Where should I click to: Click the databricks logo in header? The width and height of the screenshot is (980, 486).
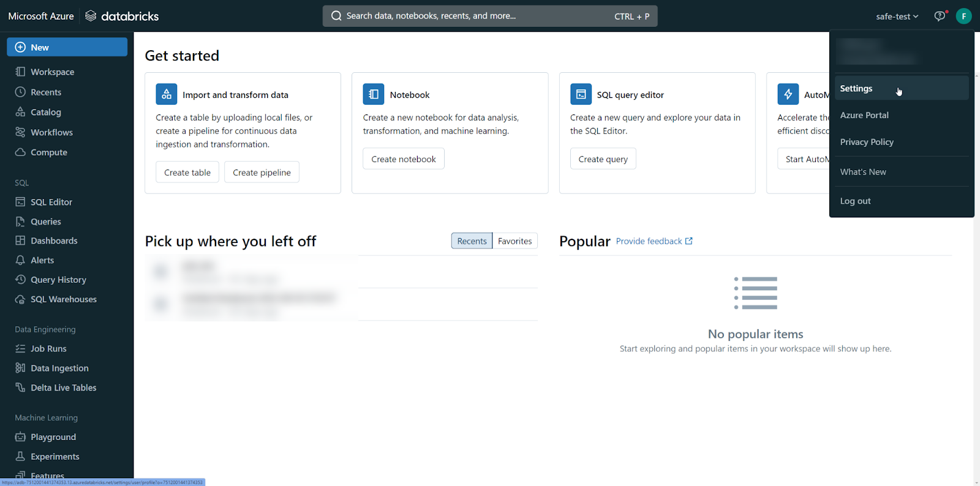click(x=122, y=16)
